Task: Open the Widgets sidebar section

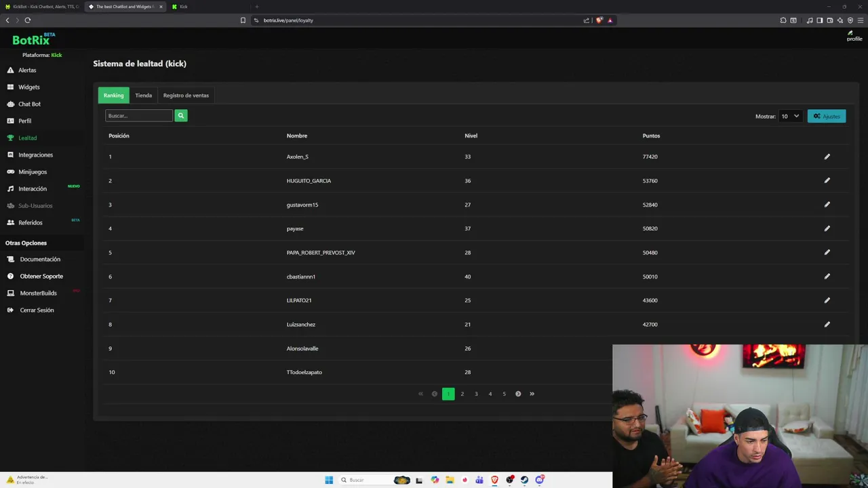Action: tap(28, 87)
